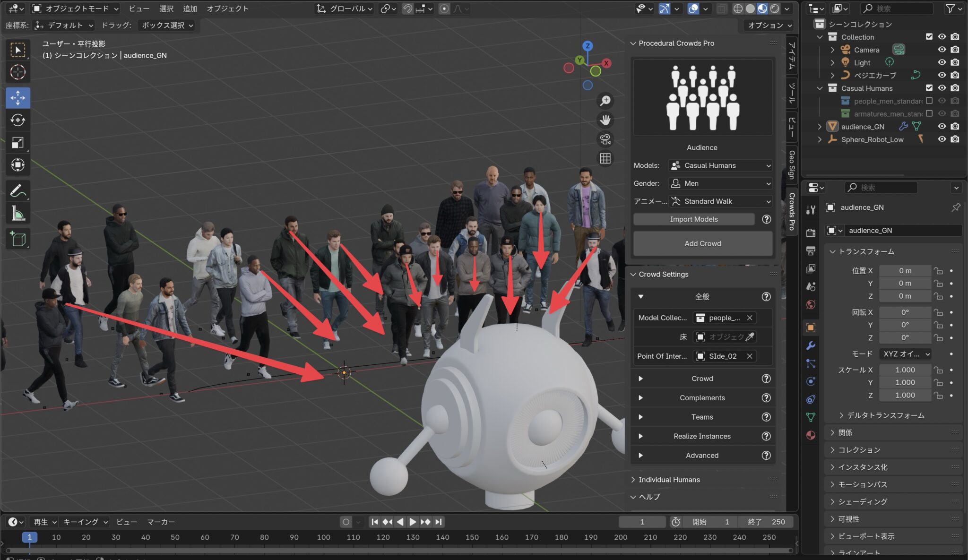Open the Modifier properties wrench tab
This screenshot has width=968, height=560.
tap(811, 345)
